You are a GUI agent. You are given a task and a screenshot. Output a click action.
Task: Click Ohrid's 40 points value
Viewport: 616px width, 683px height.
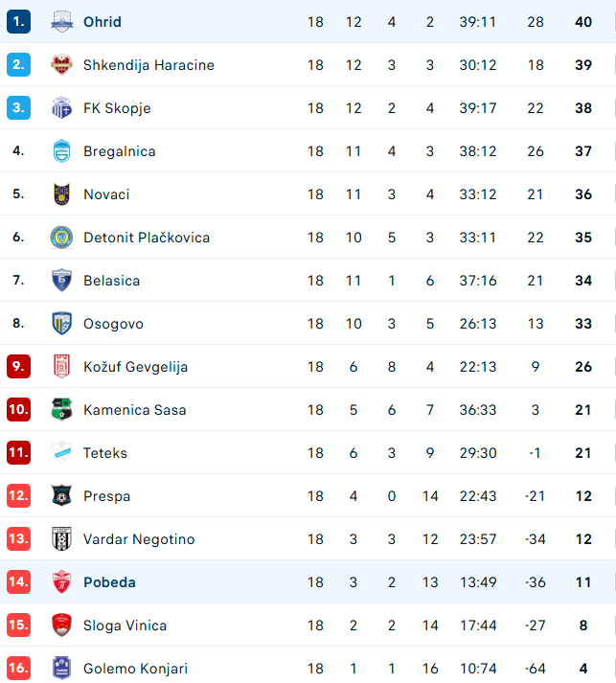(x=582, y=22)
